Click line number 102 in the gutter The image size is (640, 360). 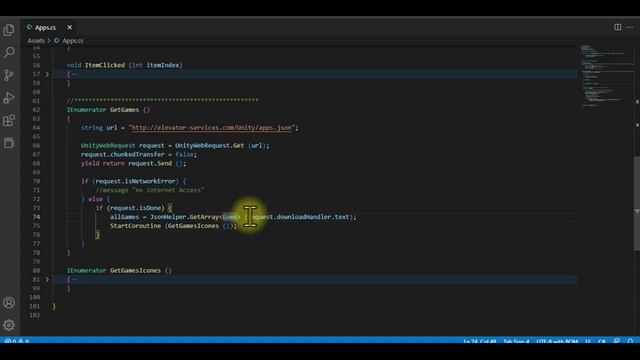[x=35, y=315]
